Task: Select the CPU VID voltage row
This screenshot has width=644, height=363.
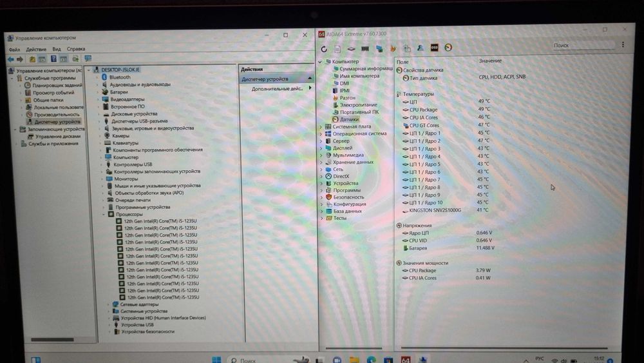Action: [448, 240]
